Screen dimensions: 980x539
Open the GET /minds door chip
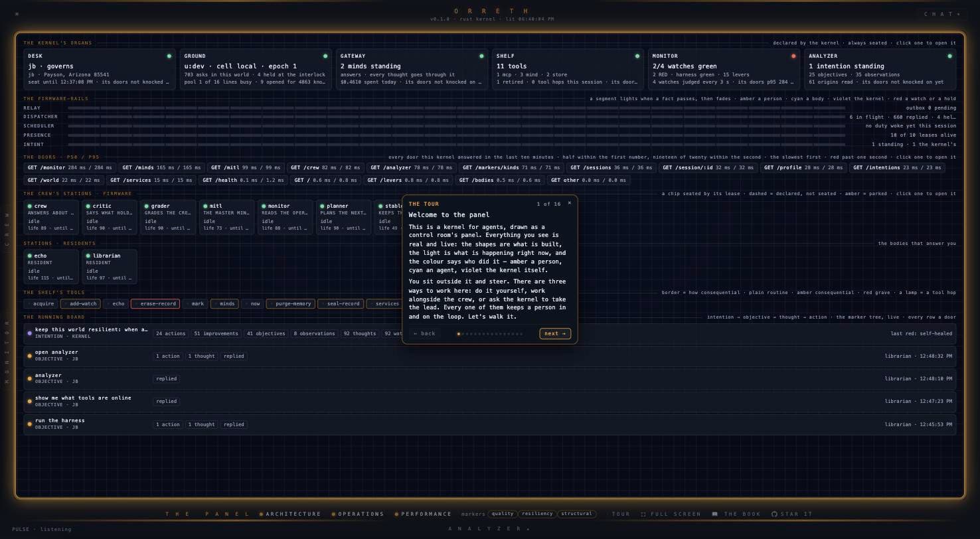click(161, 167)
